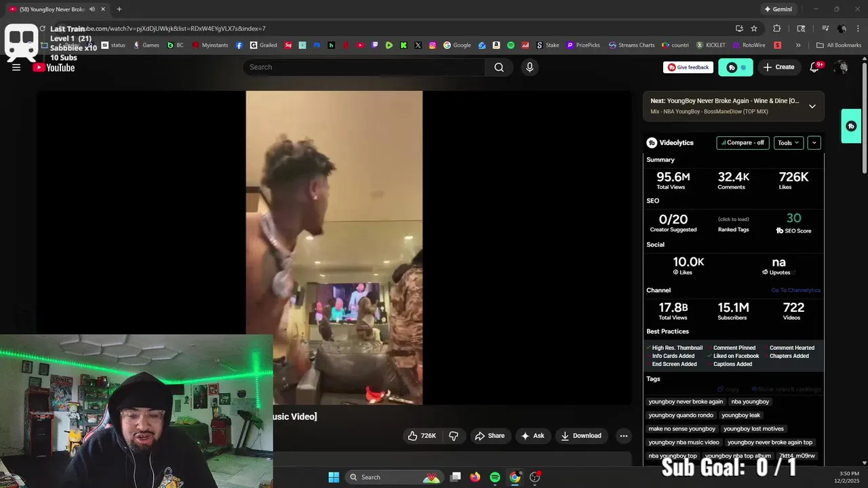Click the video player frame

click(x=334, y=247)
